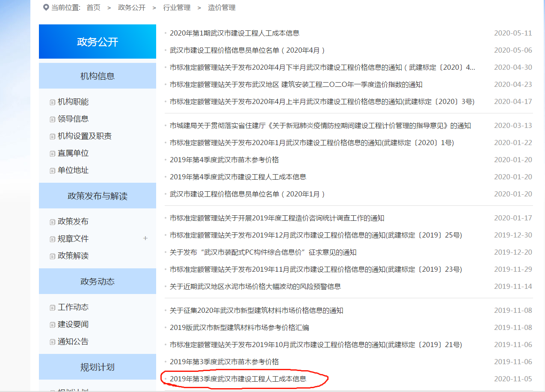The height and width of the screenshot is (392, 545).
Task: Click the date 2020-11-05
Action: (x=513, y=379)
